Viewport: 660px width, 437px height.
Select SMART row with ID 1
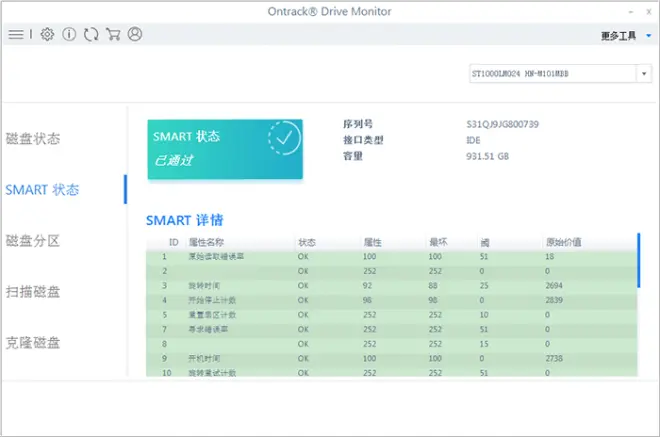coord(391,257)
